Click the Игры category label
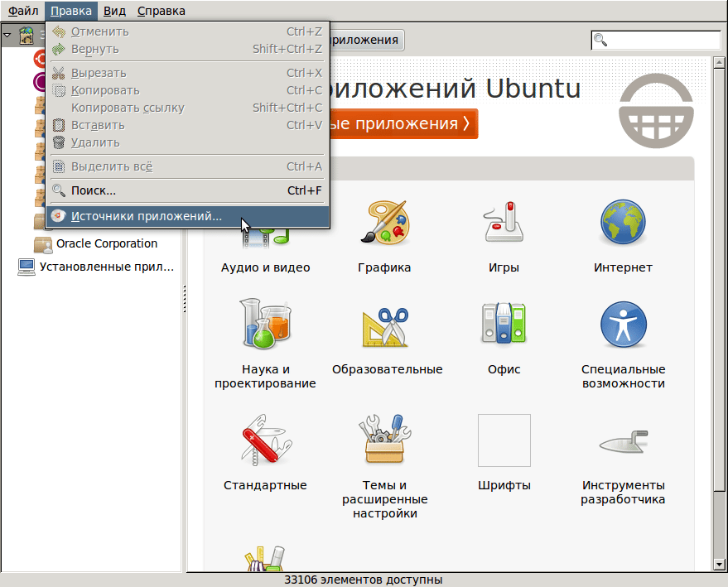The height and width of the screenshot is (587, 728). pyautogui.click(x=504, y=267)
